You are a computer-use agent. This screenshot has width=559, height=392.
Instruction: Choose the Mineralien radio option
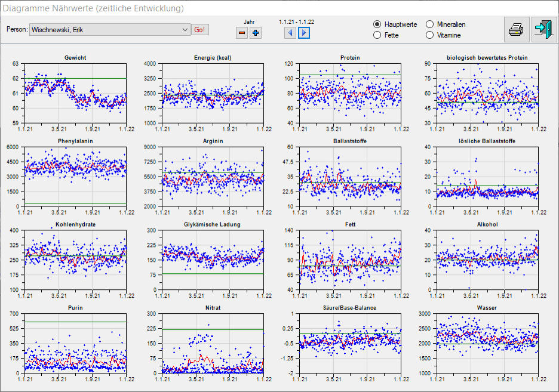point(430,24)
